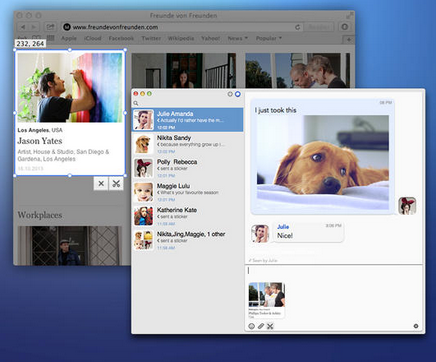Open the Maggie Lulu conversation
436x362 pixels.
pyautogui.click(x=188, y=192)
